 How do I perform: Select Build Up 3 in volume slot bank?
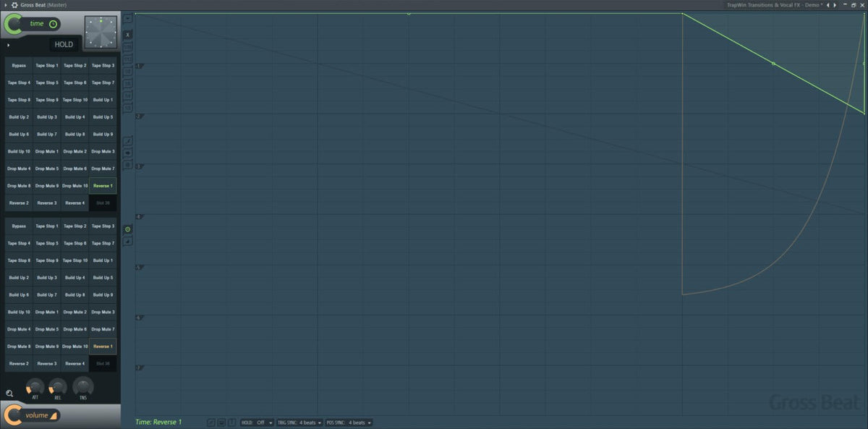[x=47, y=278]
